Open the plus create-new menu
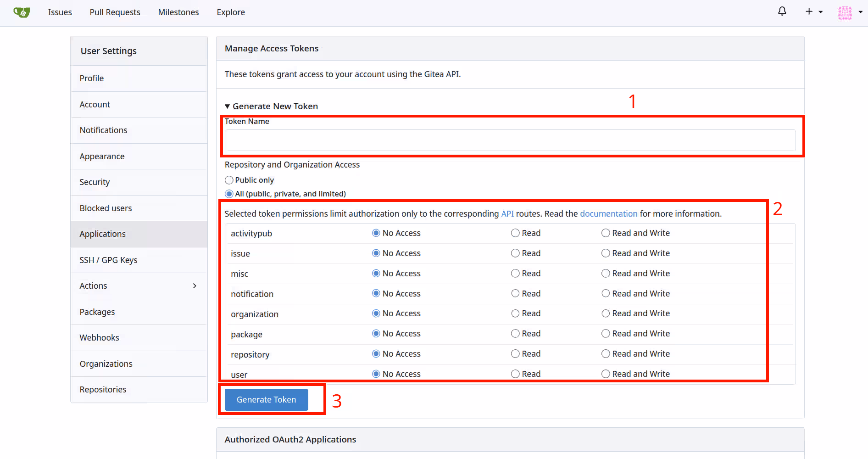Viewport: 868px width, 459px height. [814, 12]
